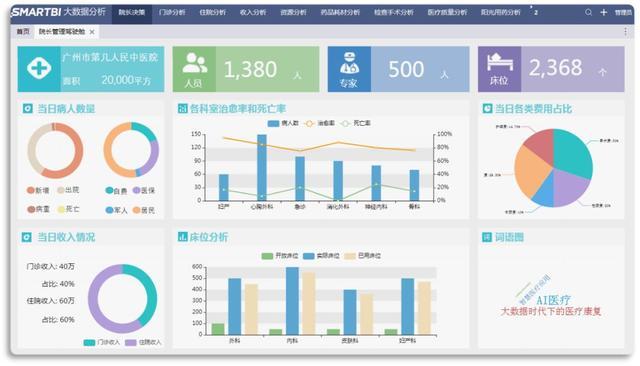Click the AI医疗 word in word cloud
Viewport: 640px width, 366px height.
tap(553, 300)
